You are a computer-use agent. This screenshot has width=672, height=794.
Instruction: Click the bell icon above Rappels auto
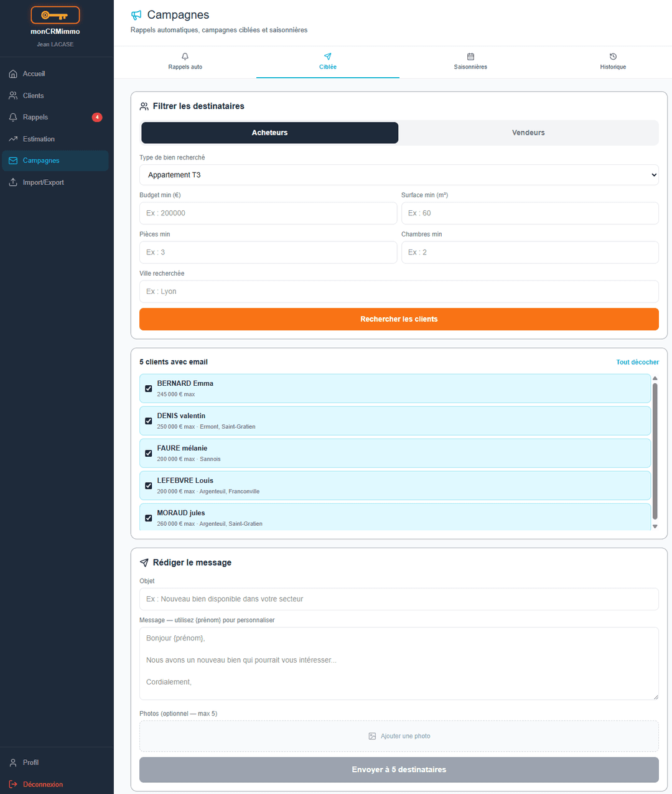[185, 57]
